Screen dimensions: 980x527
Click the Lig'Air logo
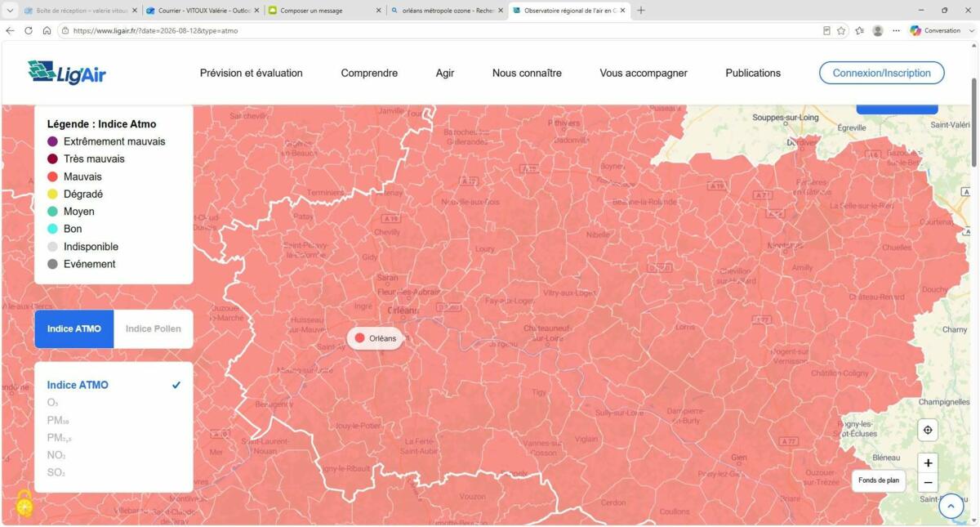[67, 73]
